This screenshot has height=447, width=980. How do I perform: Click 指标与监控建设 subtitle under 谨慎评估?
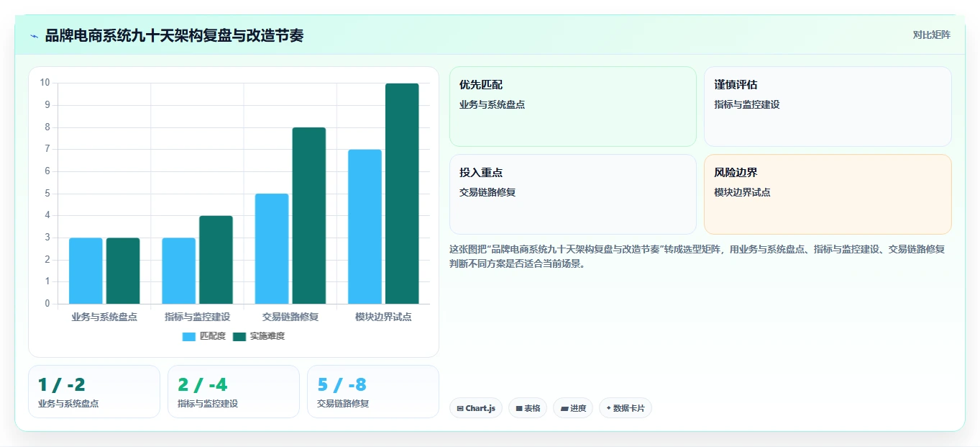[x=746, y=104]
